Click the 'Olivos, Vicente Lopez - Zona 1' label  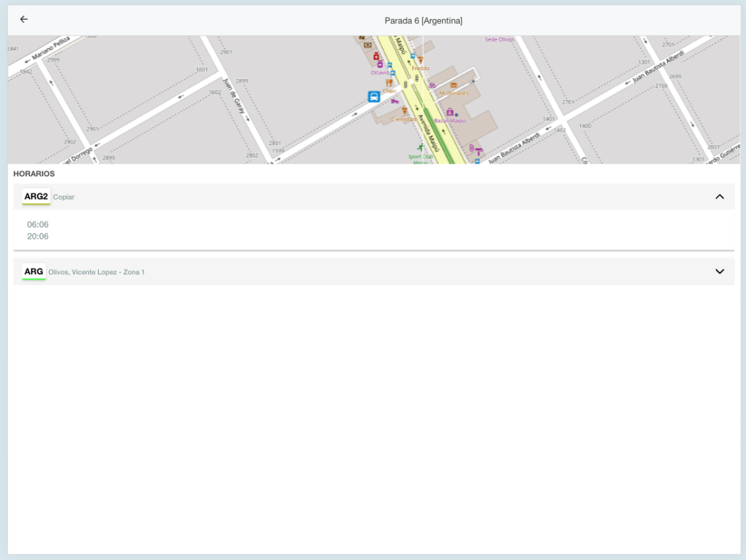[97, 272]
